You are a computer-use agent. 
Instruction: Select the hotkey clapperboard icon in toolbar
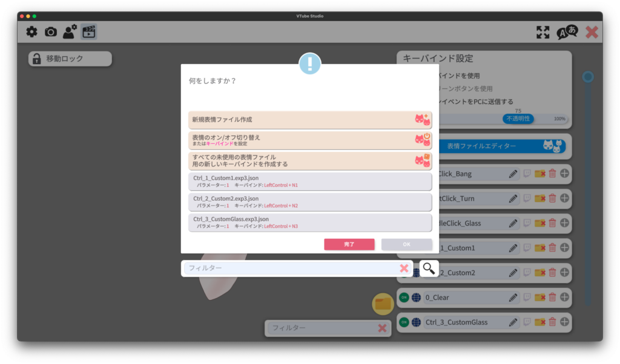tap(89, 32)
